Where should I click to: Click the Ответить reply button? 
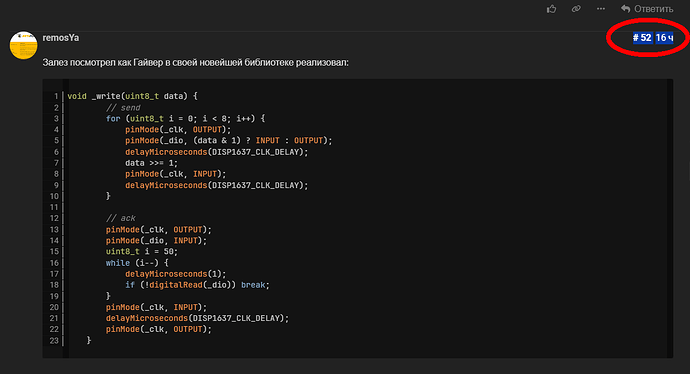pyautogui.click(x=647, y=9)
